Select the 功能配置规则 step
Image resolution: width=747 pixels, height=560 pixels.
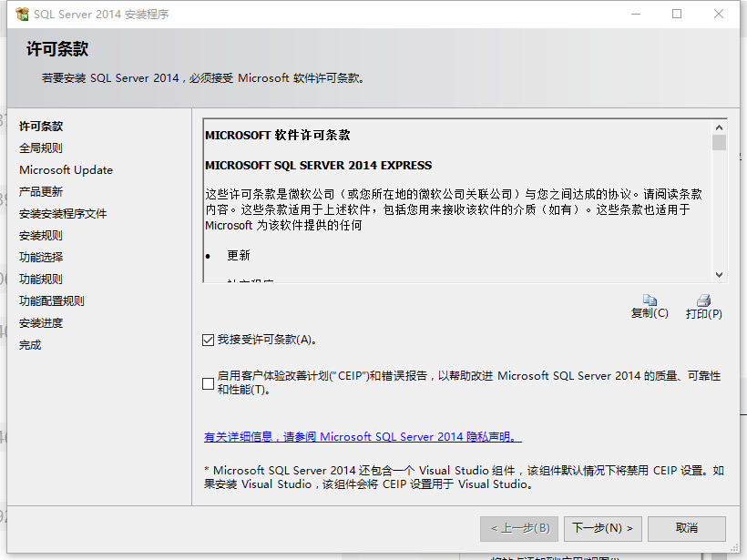52,301
